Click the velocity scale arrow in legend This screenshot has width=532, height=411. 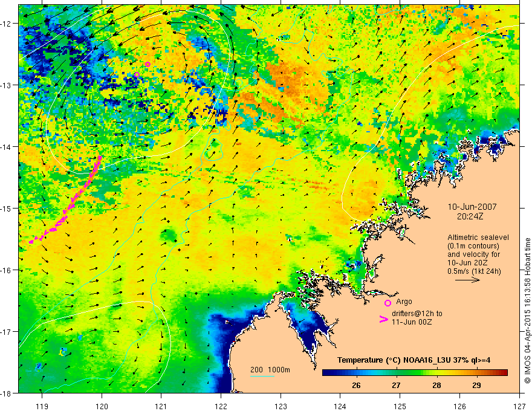point(467,280)
